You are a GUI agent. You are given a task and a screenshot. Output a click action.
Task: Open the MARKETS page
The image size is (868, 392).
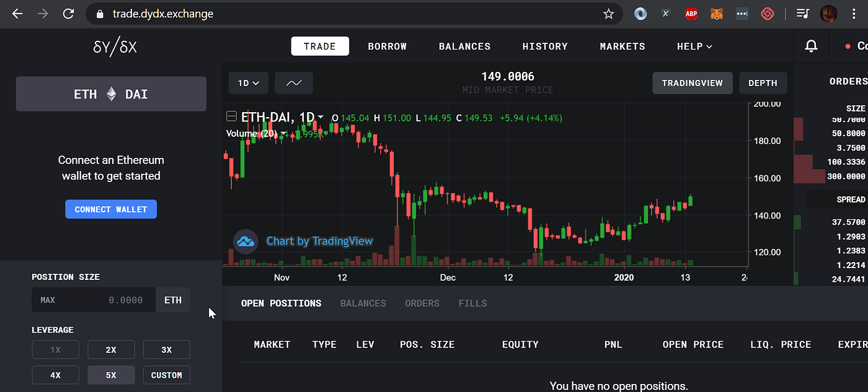tap(622, 46)
